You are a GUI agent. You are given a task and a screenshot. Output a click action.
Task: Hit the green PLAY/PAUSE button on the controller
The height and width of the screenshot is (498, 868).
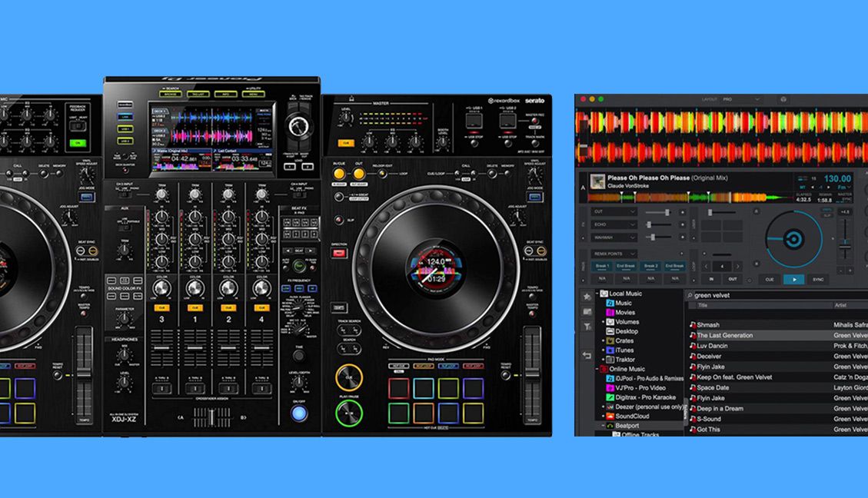click(349, 413)
